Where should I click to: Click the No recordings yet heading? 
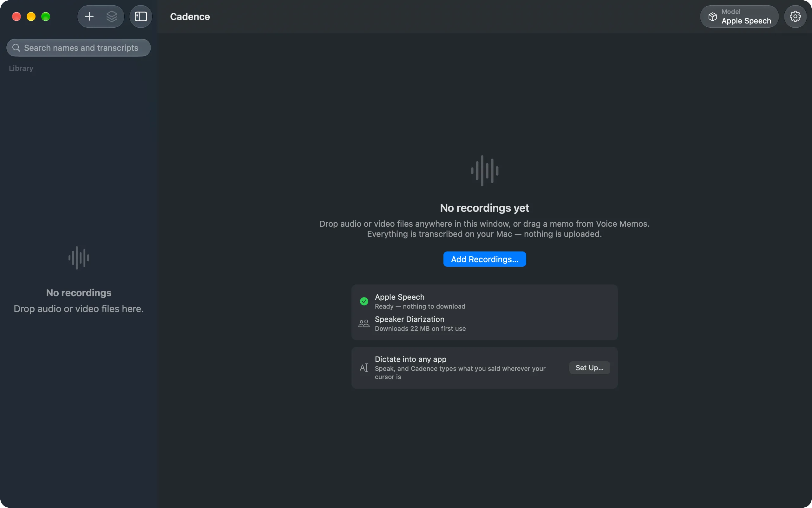coord(485,208)
